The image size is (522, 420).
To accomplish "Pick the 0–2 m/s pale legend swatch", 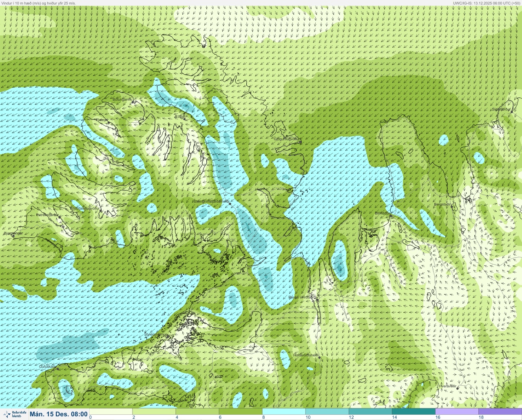I will (x=111, y=411).
